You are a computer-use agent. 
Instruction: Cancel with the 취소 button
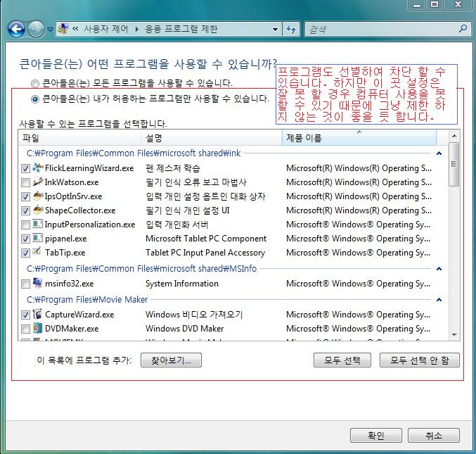click(x=434, y=436)
